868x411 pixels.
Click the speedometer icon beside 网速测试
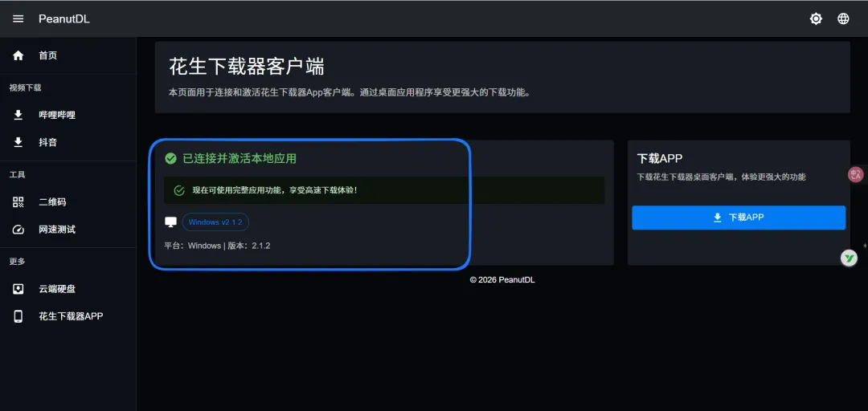coord(18,229)
